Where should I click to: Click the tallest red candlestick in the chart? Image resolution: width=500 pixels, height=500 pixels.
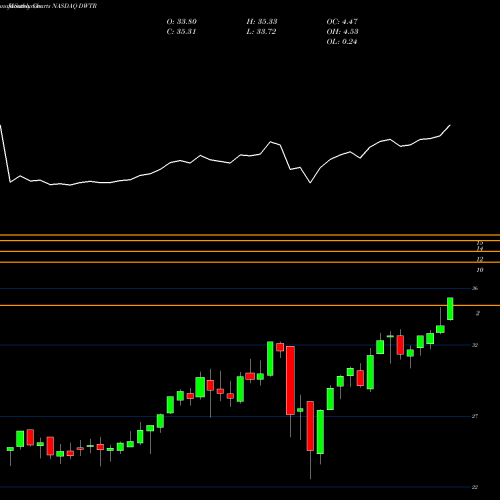tap(290, 380)
